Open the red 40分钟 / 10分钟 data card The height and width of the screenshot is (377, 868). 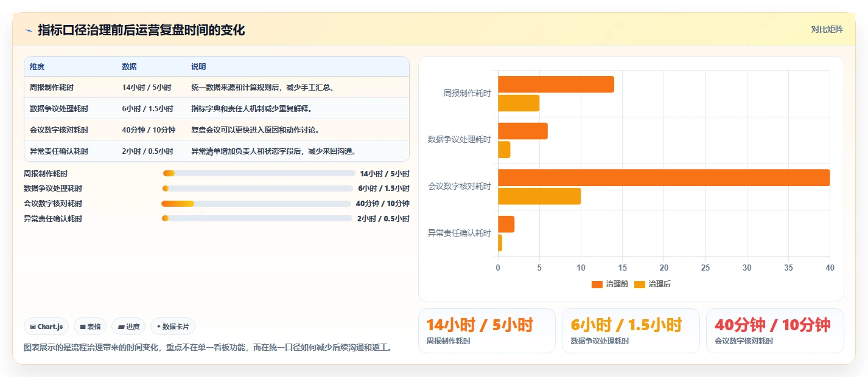pyautogui.click(x=775, y=331)
